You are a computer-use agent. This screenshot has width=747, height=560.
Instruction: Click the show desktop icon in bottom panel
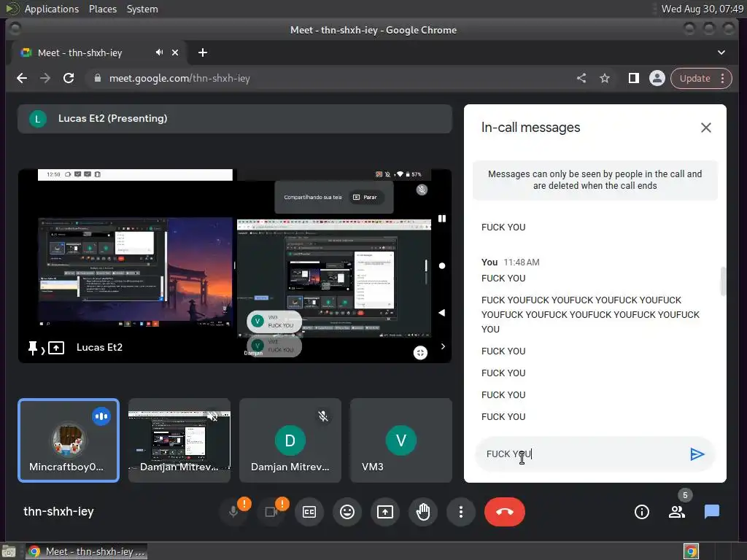(x=9, y=551)
